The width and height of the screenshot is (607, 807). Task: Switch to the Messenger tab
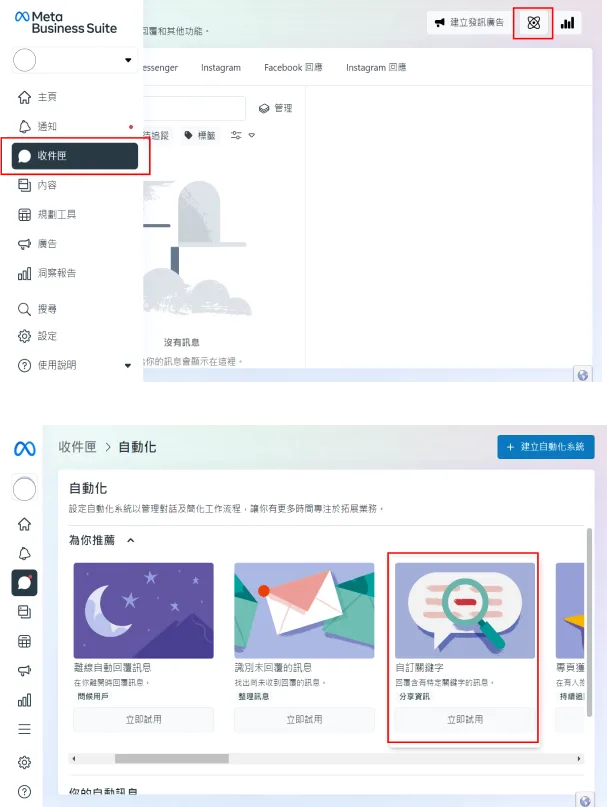[x=160, y=67]
